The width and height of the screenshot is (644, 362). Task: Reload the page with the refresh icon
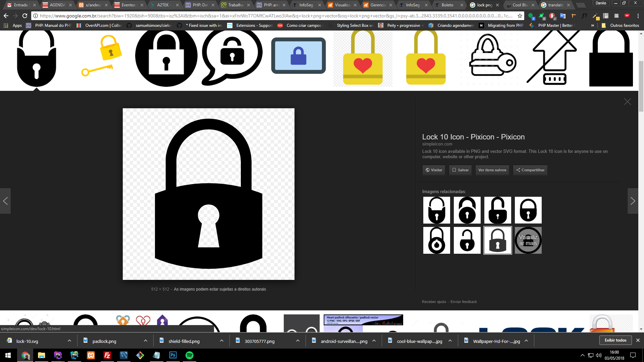coord(25,16)
